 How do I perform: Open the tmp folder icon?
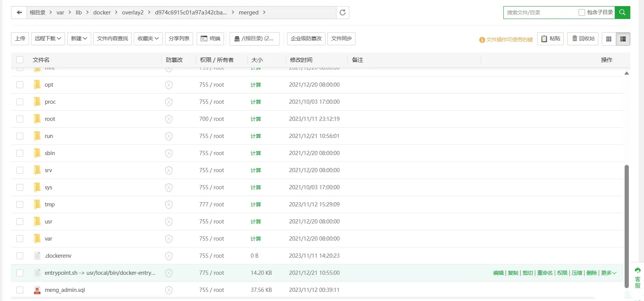37,204
